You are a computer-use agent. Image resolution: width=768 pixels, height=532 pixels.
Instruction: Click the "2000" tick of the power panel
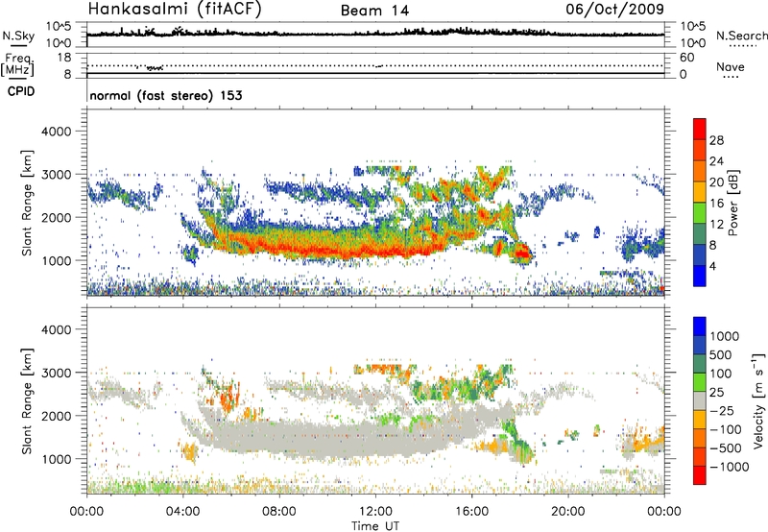(x=56, y=217)
